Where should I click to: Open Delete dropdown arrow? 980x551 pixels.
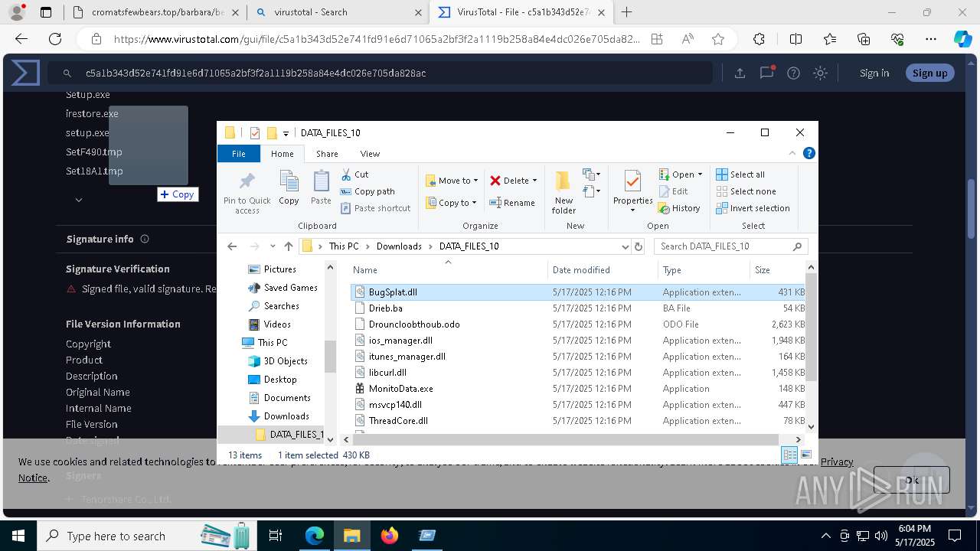point(534,181)
